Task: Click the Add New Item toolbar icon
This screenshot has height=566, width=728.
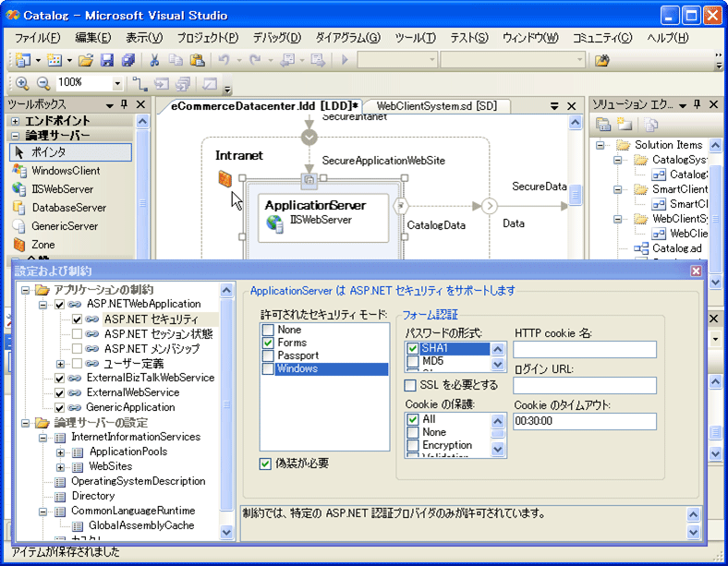Action: [x=55, y=60]
